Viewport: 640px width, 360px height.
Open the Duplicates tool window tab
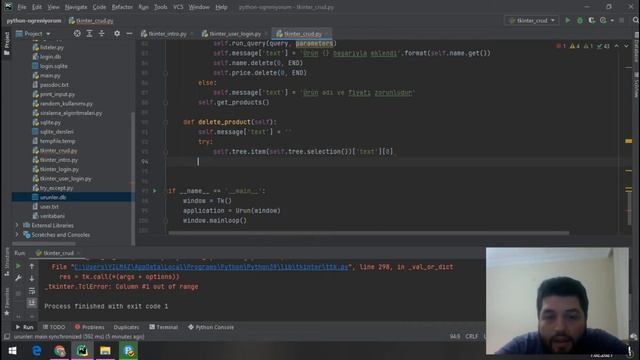pyautogui.click(x=126, y=327)
